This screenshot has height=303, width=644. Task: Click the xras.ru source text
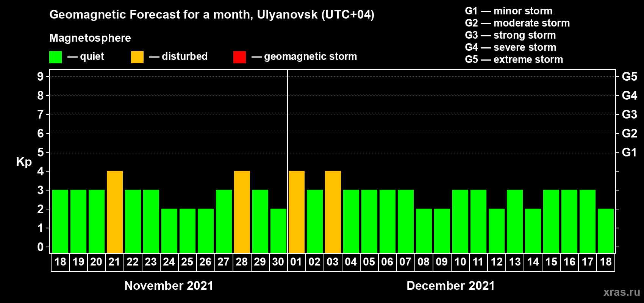(x=622, y=292)
